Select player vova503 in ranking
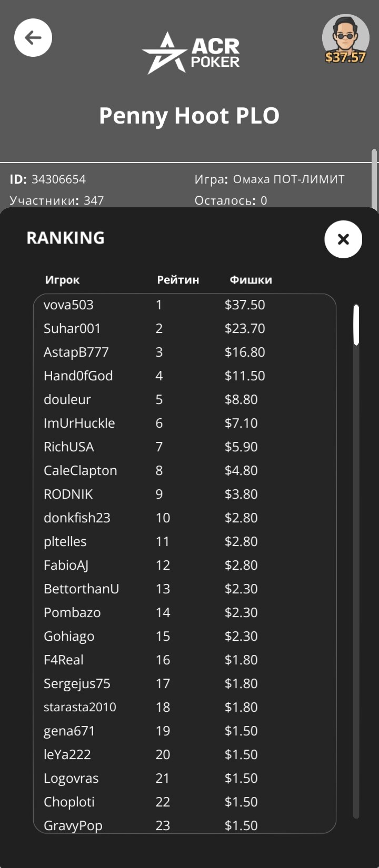379x868 pixels. pos(68,305)
